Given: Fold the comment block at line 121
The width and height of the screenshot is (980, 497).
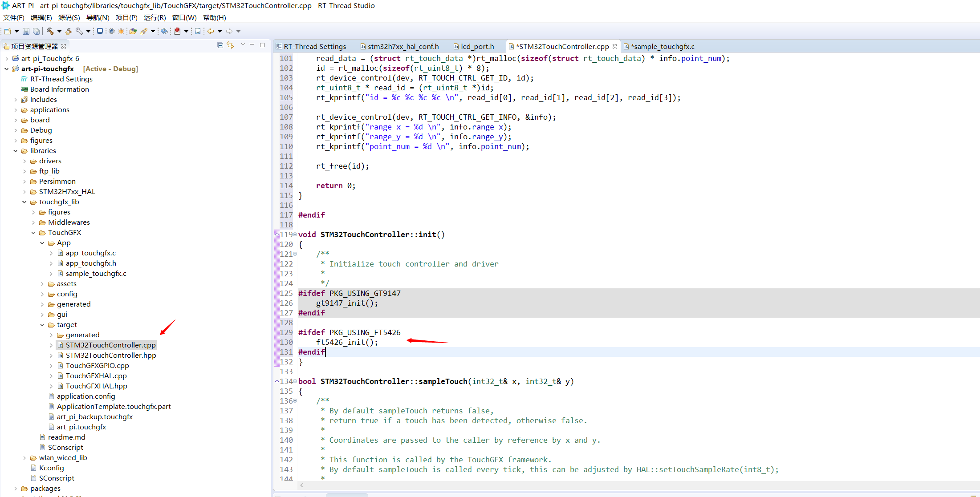Looking at the screenshot, I should coord(295,254).
